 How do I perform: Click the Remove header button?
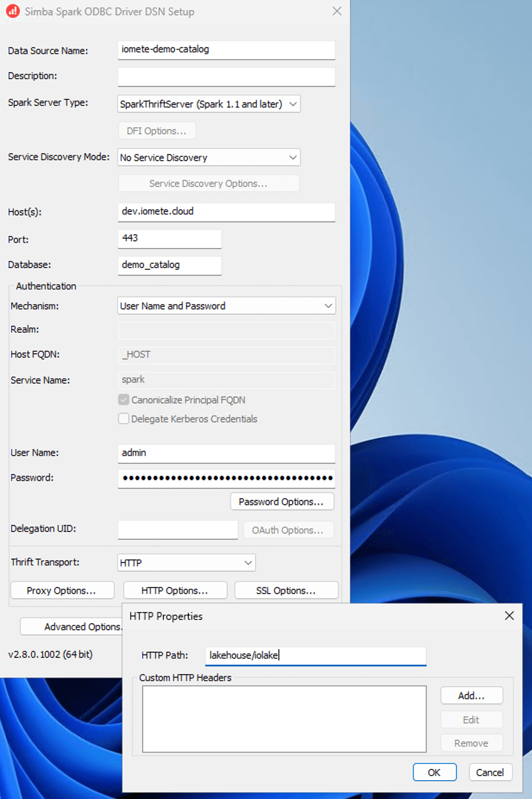(x=472, y=743)
